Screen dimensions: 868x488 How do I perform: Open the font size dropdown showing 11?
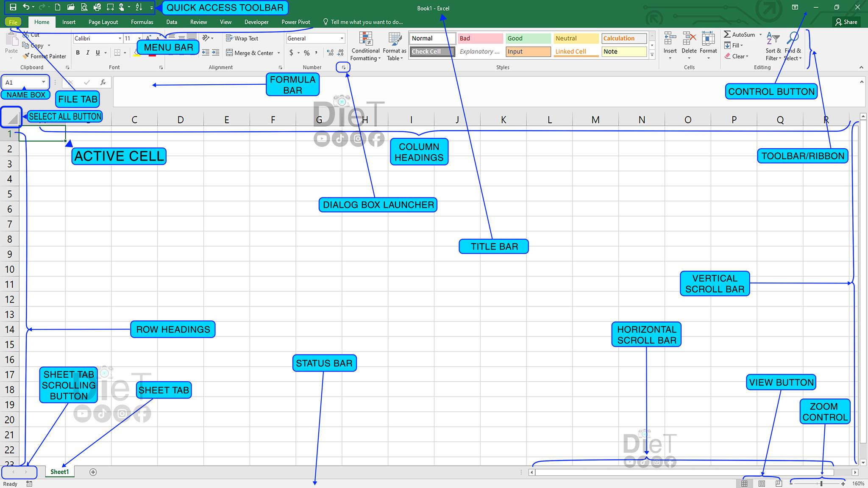pyautogui.click(x=139, y=39)
